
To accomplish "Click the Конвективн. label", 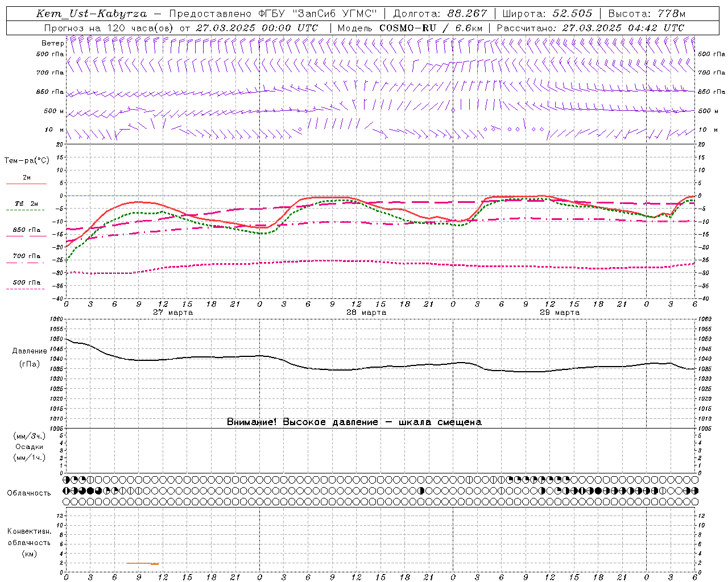I will click(29, 531).
